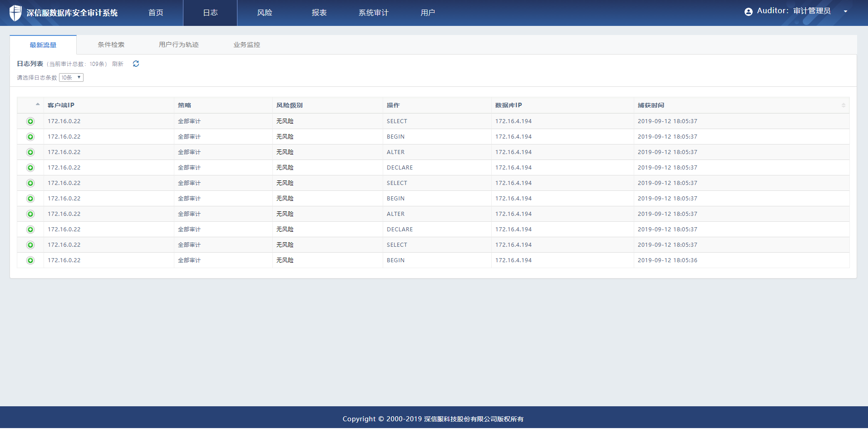This screenshot has height=429, width=868.
Task: Expand the first ALTER row with plus icon
Action: point(30,152)
